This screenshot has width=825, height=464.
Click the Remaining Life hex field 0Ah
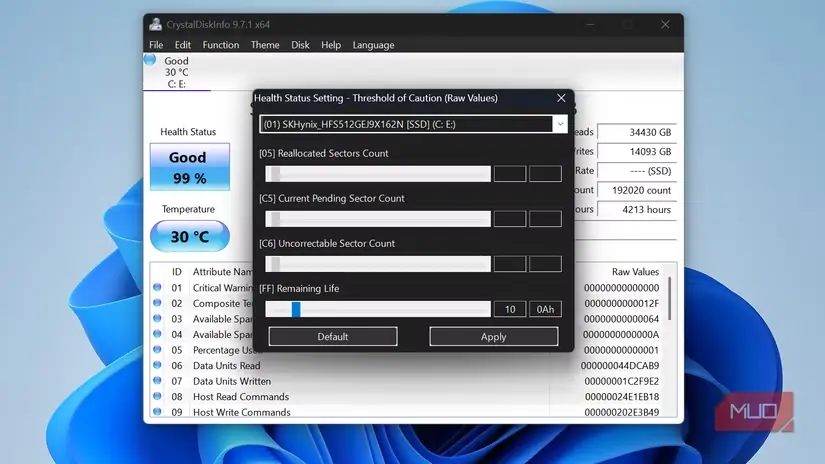545,309
